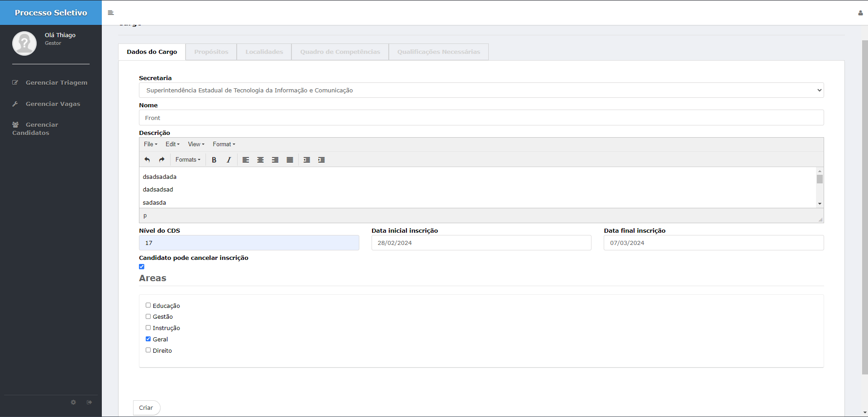Decrease indent in the editor
The width and height of the screenshot is (868, 417).
click(x=307, y=159)
